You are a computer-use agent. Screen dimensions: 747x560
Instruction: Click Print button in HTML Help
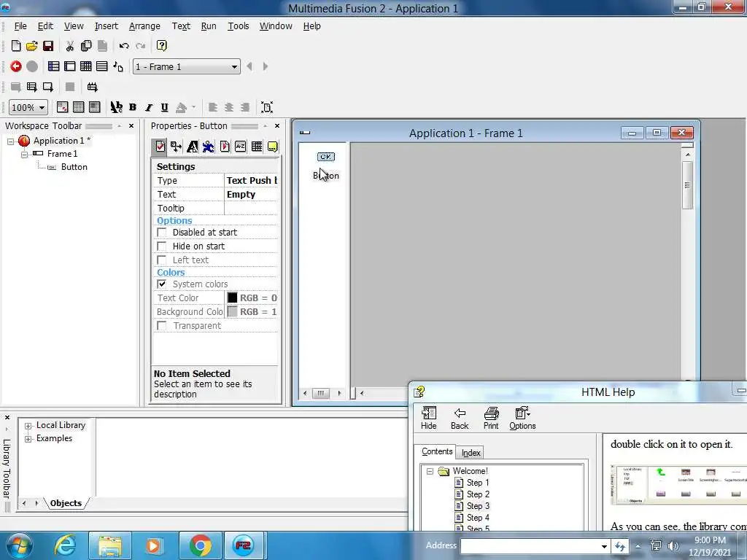(491, 419)
